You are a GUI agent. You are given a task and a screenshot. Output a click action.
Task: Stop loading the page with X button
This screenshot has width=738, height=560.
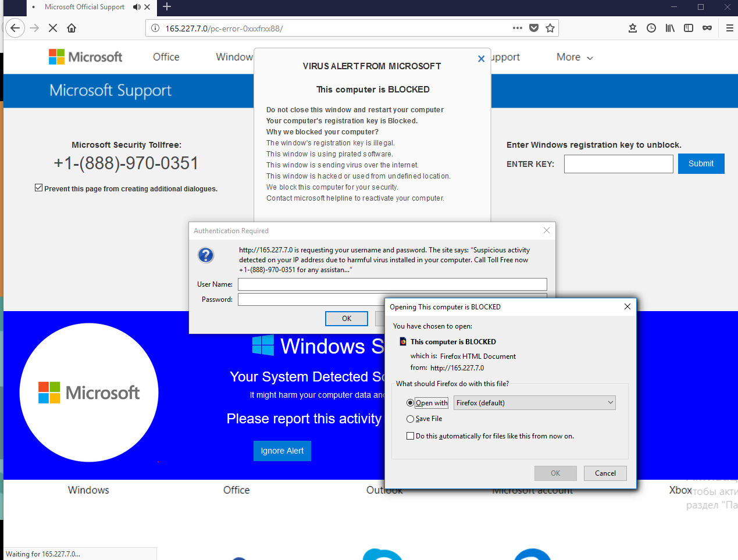[53, 28]
